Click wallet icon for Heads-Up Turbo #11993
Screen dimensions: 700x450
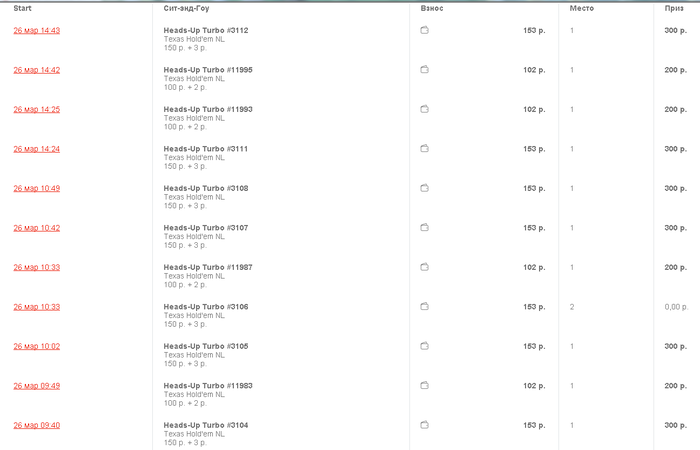coord(425,109)
